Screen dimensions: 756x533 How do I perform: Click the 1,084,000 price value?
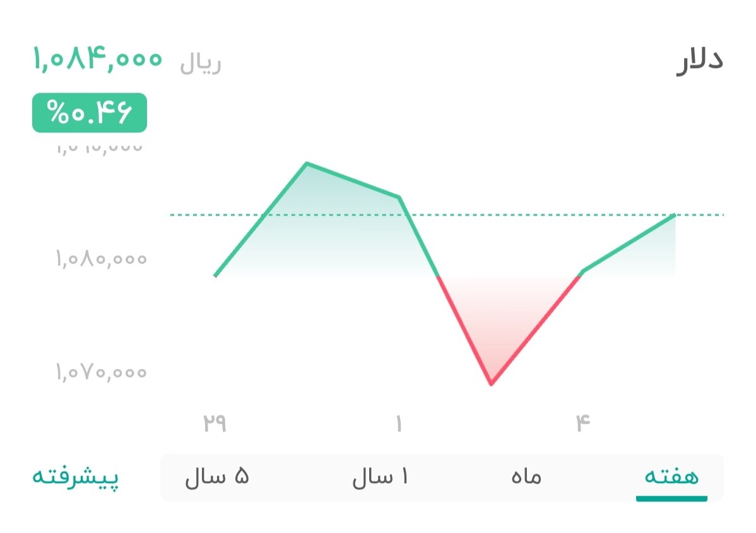click(98, 60)
